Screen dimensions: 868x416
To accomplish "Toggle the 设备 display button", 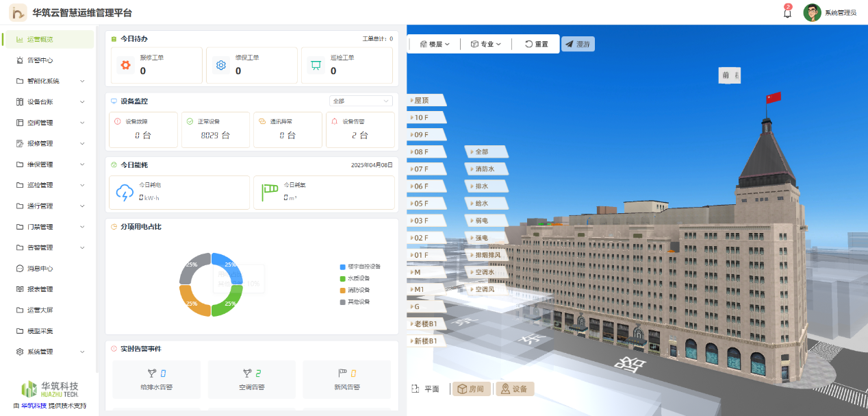I will coord(515,389).
